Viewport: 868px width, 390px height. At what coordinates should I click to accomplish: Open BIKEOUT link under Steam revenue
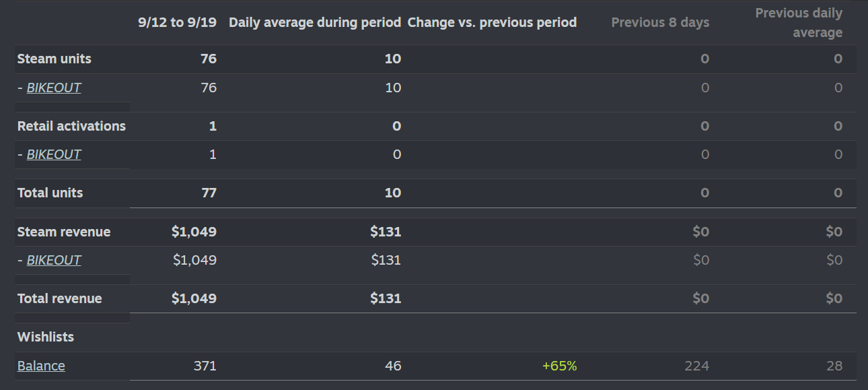point(54,260)
